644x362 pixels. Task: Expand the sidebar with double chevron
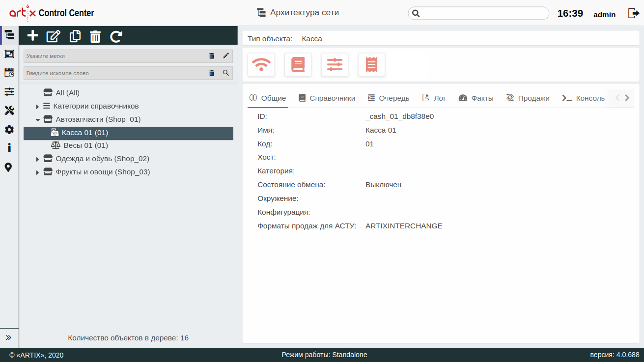8,337
